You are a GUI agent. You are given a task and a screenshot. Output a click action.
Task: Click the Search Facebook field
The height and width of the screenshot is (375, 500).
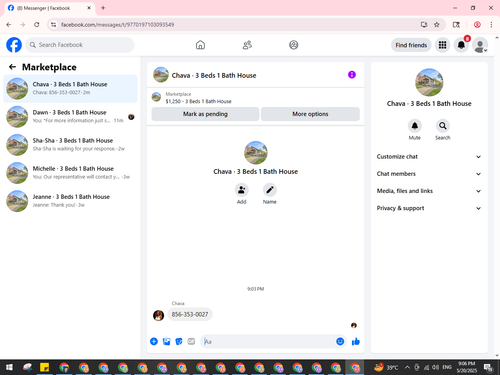pos(80,45)
